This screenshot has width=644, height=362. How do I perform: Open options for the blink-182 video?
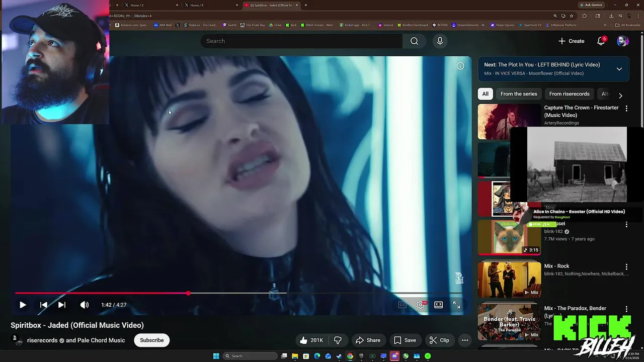click(626, 224)
